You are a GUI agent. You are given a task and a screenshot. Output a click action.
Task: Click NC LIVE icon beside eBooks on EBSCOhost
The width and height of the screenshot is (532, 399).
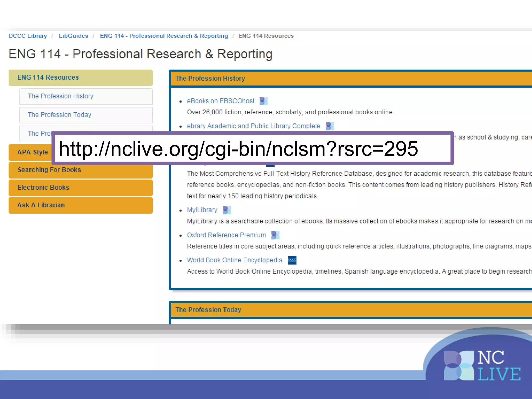[x=264, y=101]
